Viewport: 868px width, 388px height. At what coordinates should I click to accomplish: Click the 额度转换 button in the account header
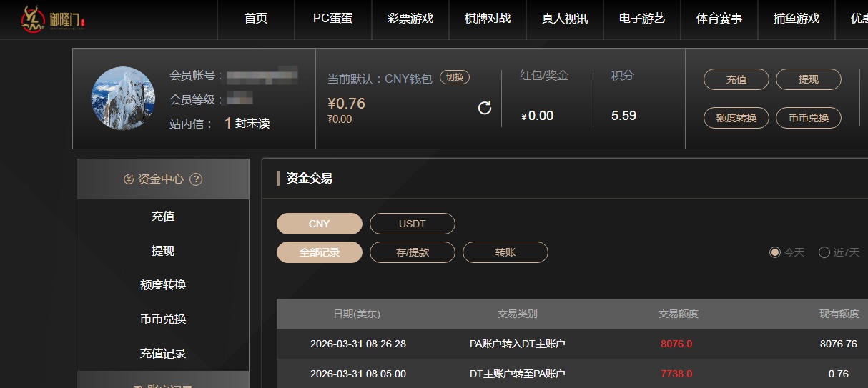(x=736, y=118)
